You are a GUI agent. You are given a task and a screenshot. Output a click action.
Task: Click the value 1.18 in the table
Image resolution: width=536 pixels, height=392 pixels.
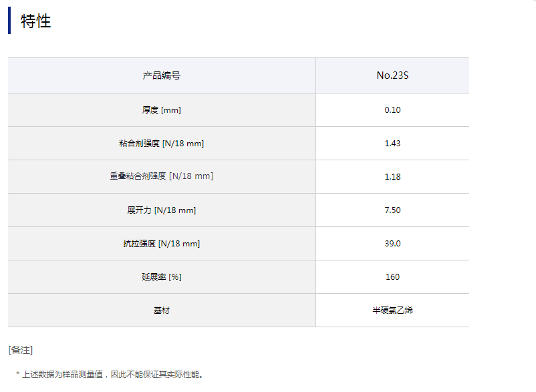click(392, 177)
